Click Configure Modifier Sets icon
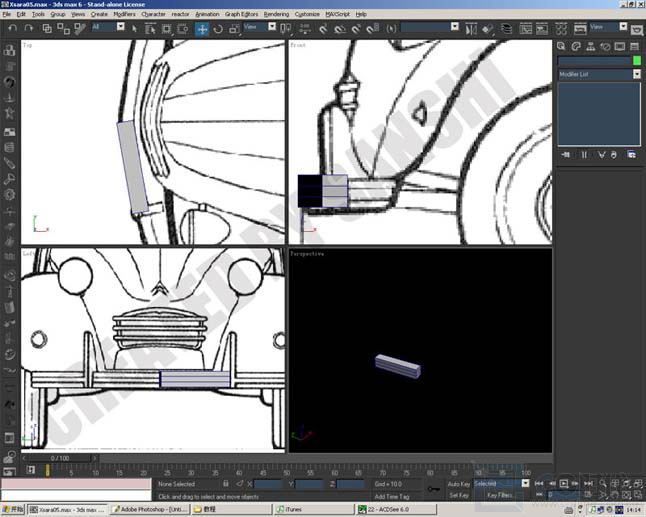 point(631,155)
